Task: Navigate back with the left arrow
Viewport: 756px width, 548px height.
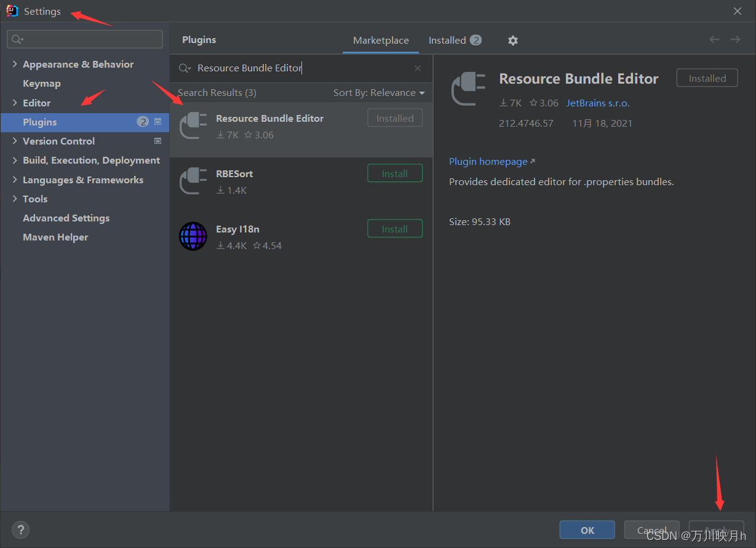Action: coord(714,39)
